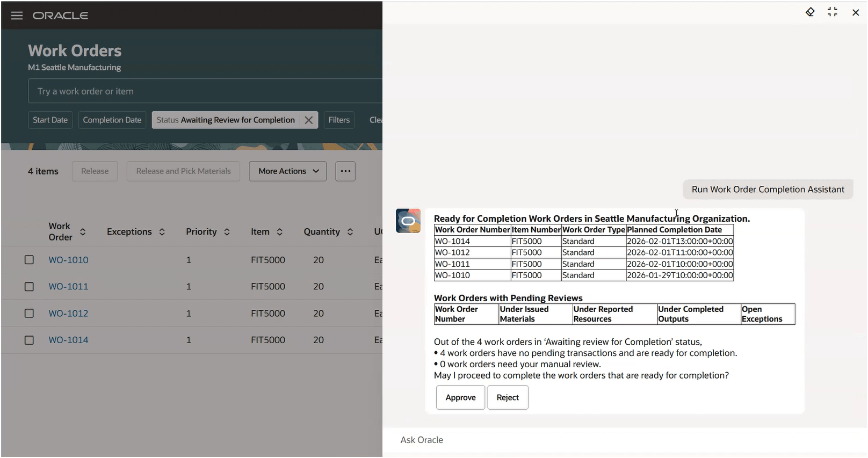
Task: Sort by the Quantity column arrows
Action: click(x=350, y=232)
